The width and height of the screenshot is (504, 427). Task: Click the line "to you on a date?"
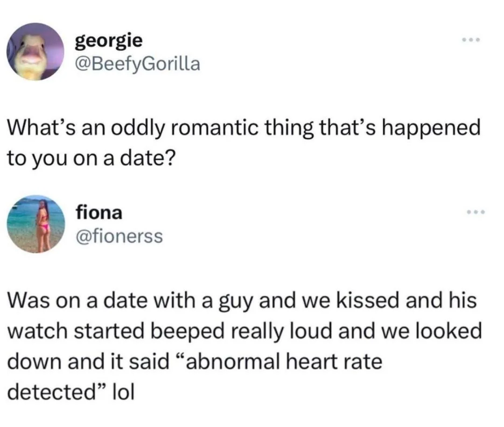click(91, 158)
